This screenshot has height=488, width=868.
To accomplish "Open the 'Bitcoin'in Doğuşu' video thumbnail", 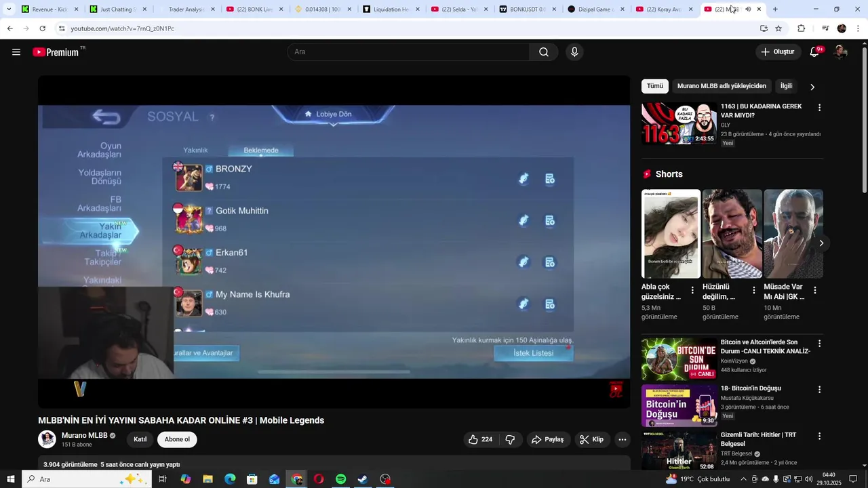I will click(679, 405).
